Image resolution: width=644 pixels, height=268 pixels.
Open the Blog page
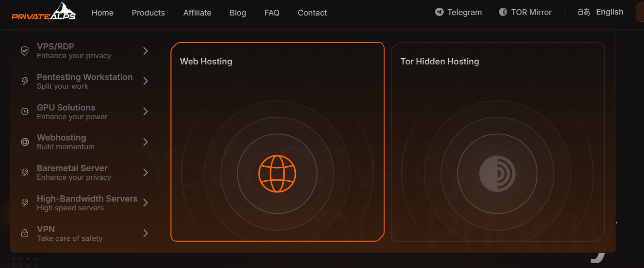click(x=238, y=13)
